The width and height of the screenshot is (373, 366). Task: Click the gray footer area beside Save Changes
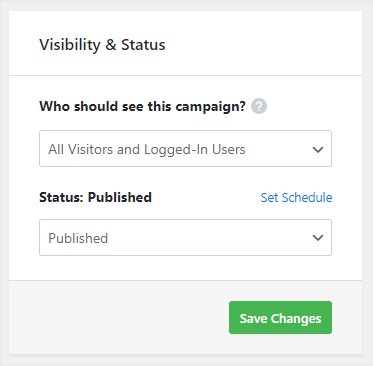(117, 317)
